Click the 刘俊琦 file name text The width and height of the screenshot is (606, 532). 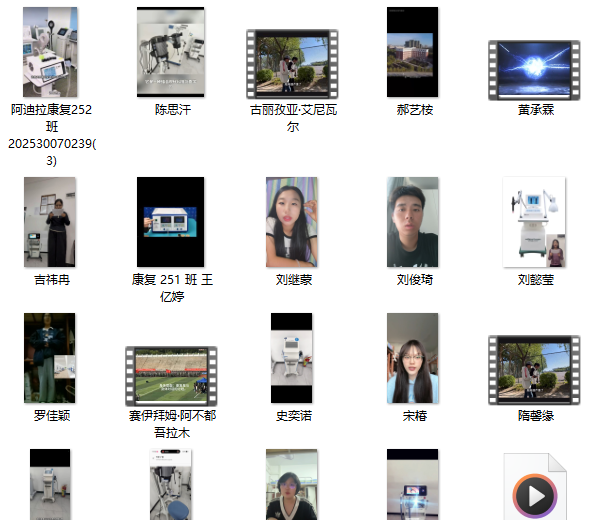point(414,280)
